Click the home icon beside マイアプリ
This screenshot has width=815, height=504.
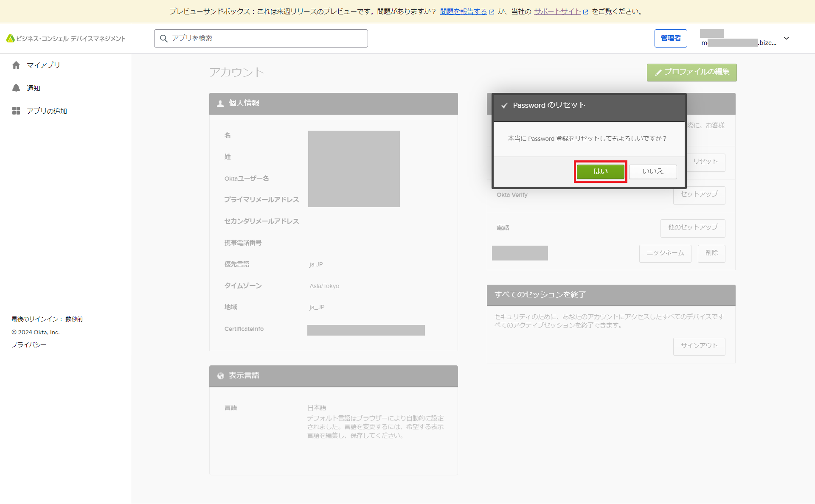coord(16,65)
